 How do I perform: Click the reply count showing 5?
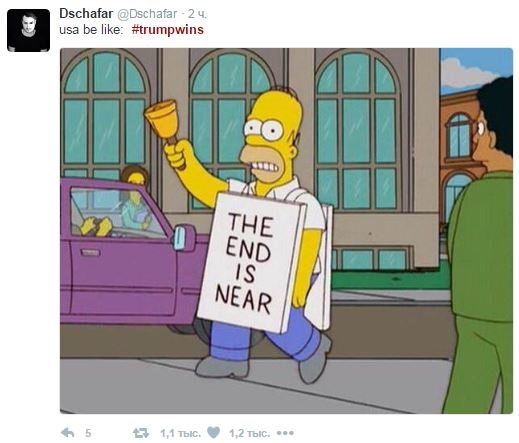tap(88, 433)
